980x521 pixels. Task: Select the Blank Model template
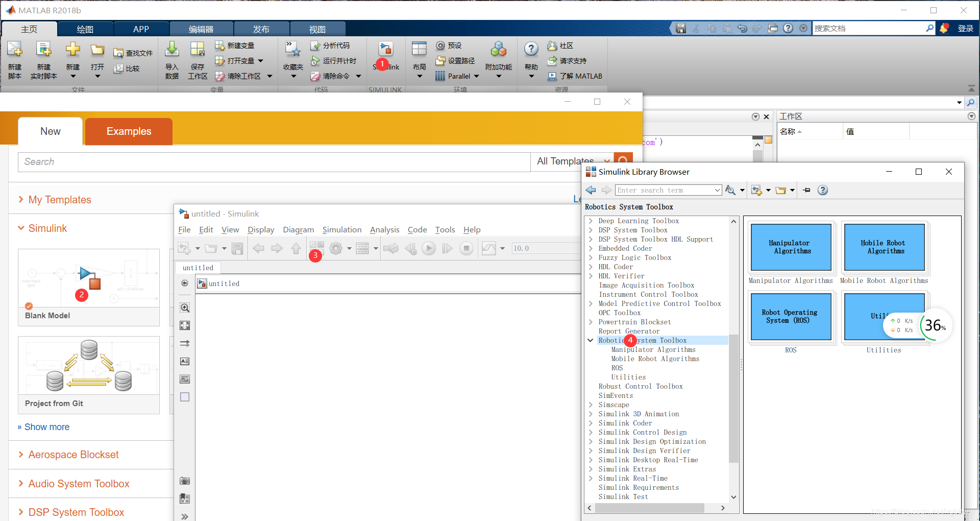pyautogui.click(x=89, y=287)
